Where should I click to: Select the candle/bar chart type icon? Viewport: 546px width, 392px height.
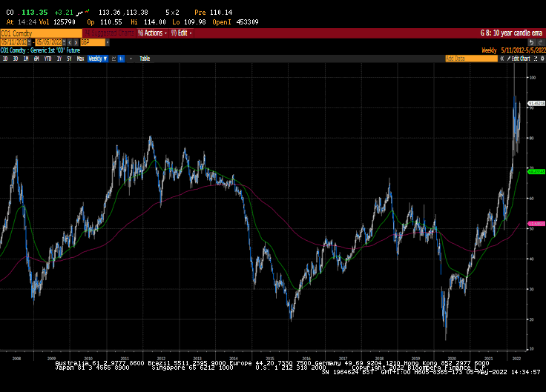[x=121, y=59]
